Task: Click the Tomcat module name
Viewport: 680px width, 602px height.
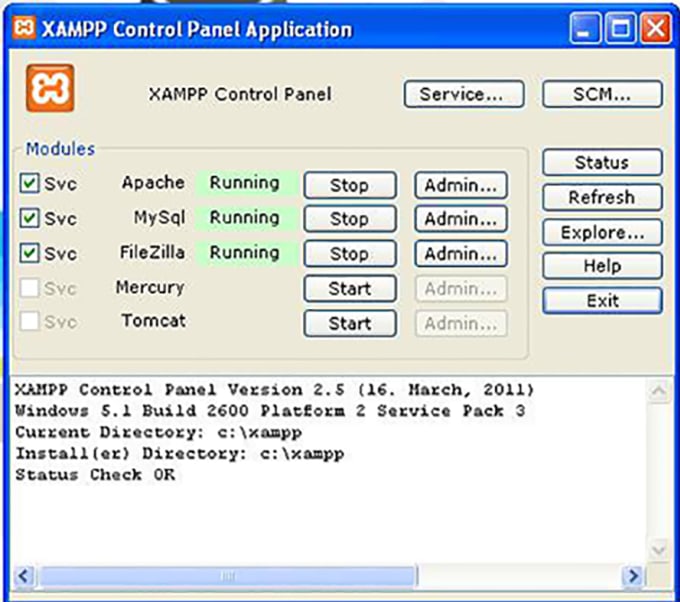Action: coord(154,321)
